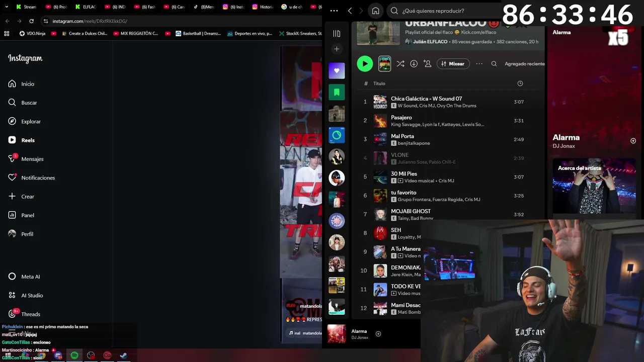Open the Instagram Panel item
The height and width of the screenshot is (362, 644).
pyautogui.click(x=21, y=215)
